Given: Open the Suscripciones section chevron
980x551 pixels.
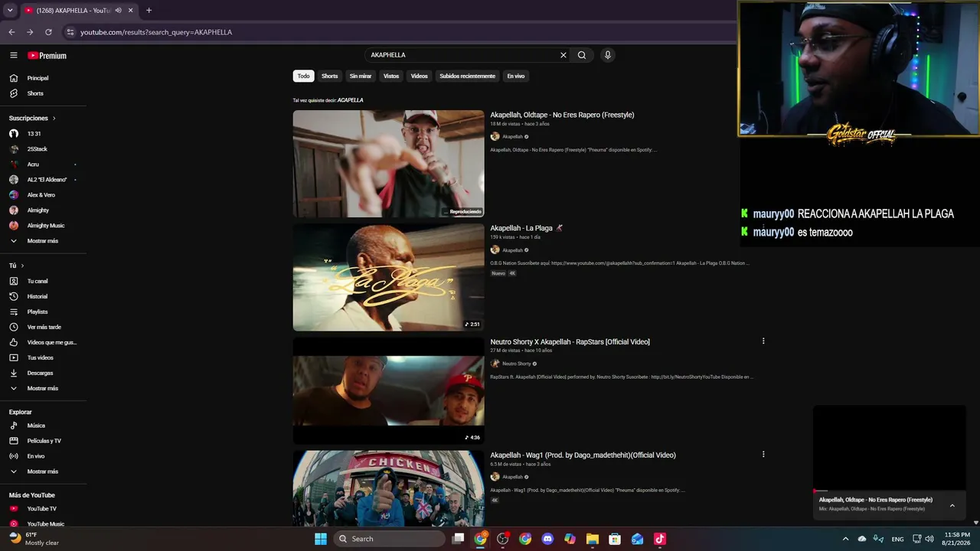Looking at the screenshot, I should [x=54, y=119].
